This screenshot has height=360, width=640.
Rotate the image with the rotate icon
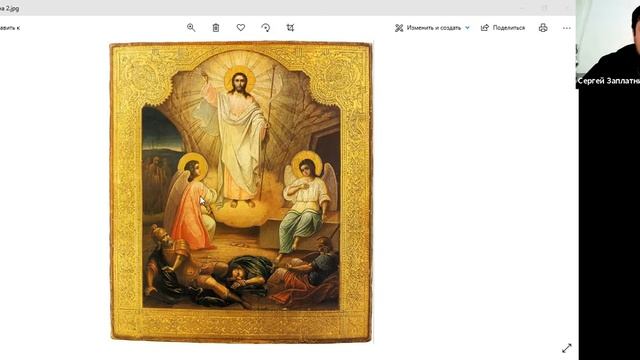pos(266,28)
